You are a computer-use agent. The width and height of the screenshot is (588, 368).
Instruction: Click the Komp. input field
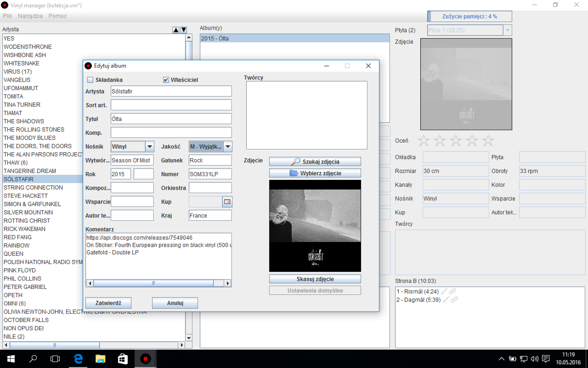point(171,133)
